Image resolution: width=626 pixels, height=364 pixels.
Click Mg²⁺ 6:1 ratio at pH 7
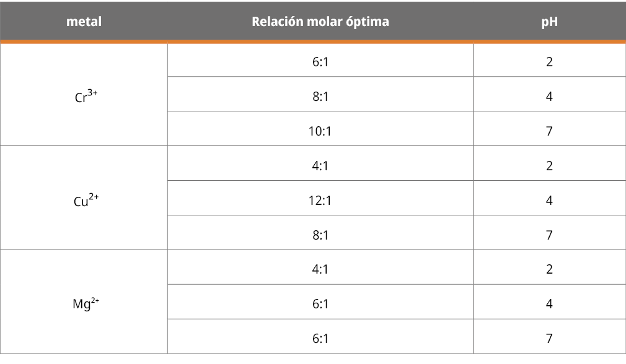pos(320,339)
